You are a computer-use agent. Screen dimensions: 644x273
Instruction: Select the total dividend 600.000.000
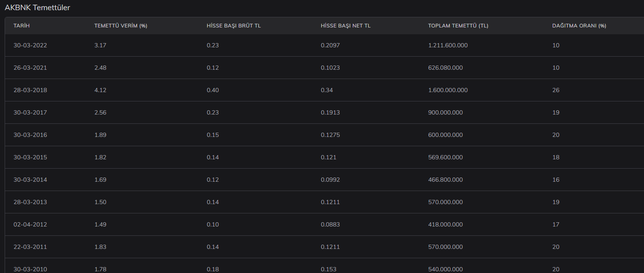point(445,135)
